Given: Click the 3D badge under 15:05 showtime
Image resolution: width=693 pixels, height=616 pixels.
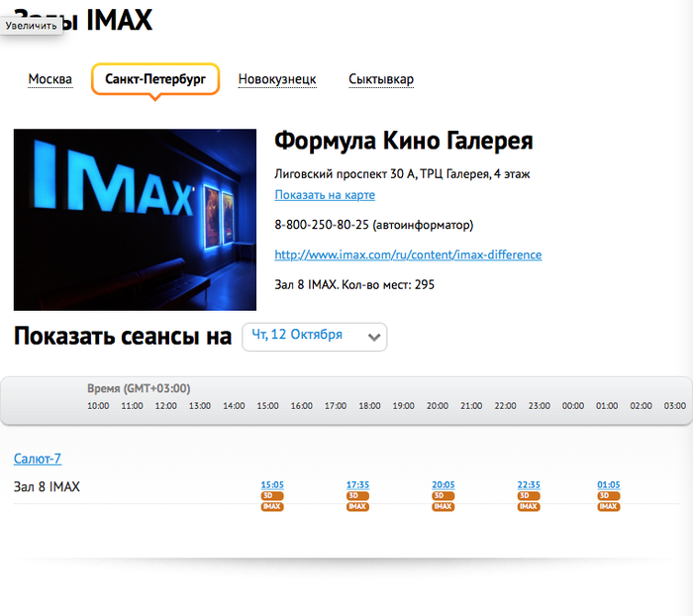Looking at the screenshot, I should point(272,495).
